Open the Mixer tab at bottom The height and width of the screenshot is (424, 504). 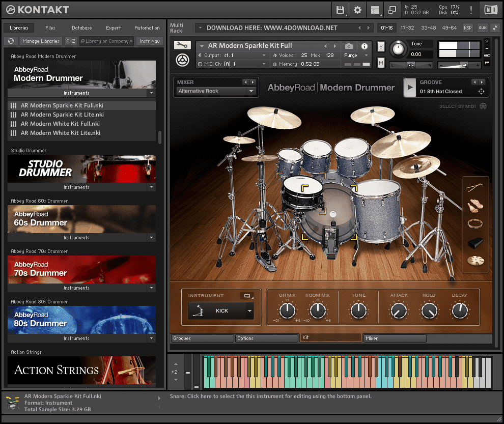pyautogui.click(x=395, y=338)
